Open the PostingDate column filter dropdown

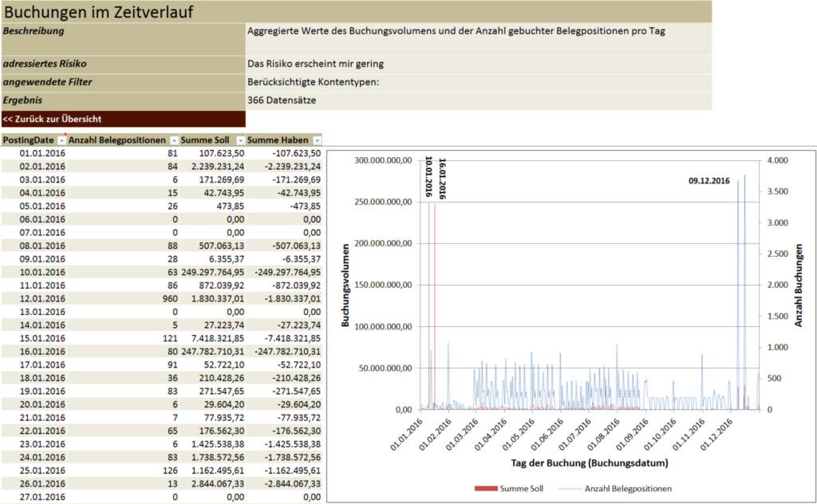coord(61,140)
